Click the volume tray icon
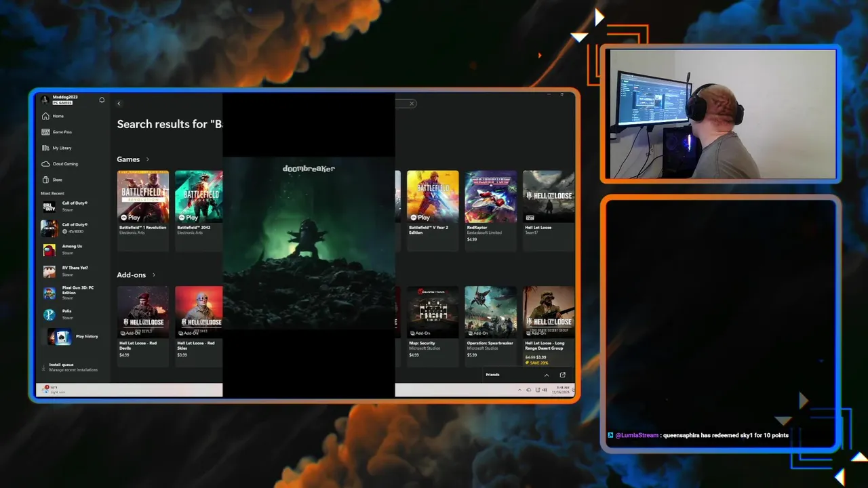868x488 pixels. point(545,390)
